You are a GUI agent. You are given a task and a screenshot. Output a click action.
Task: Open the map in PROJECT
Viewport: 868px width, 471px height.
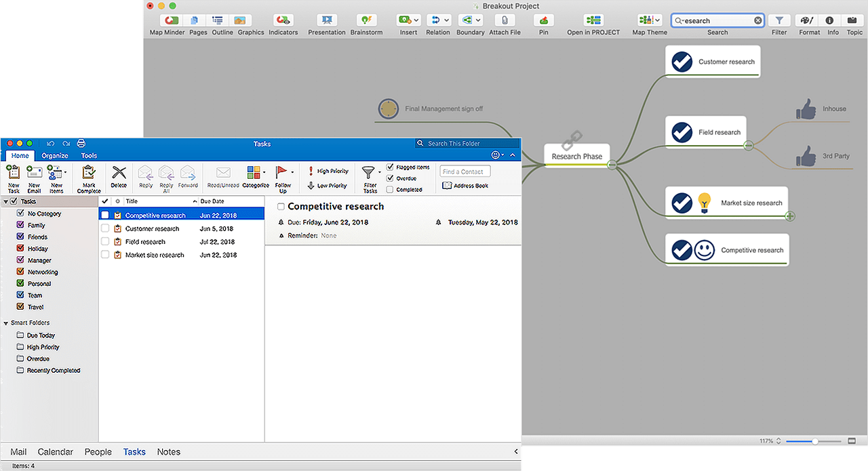593,21
